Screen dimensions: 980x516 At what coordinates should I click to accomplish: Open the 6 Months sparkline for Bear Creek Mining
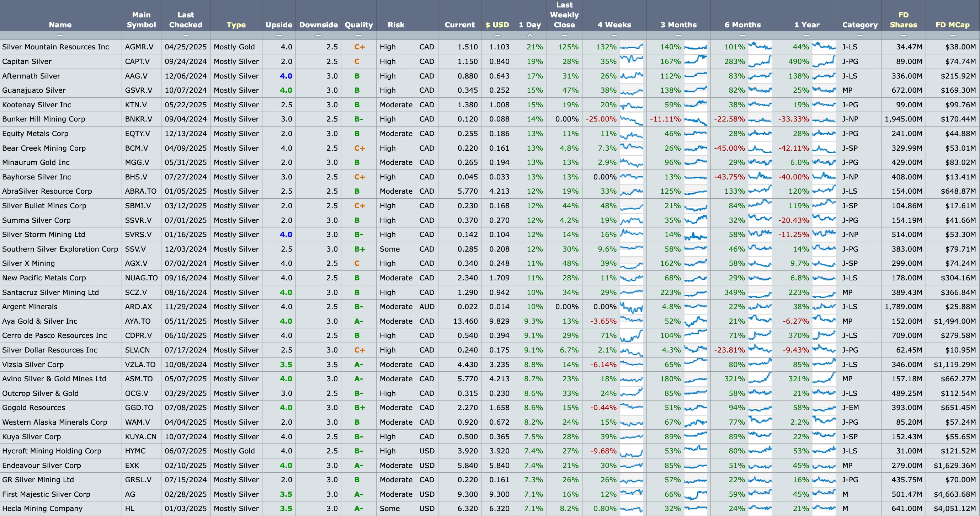point(760,148)
